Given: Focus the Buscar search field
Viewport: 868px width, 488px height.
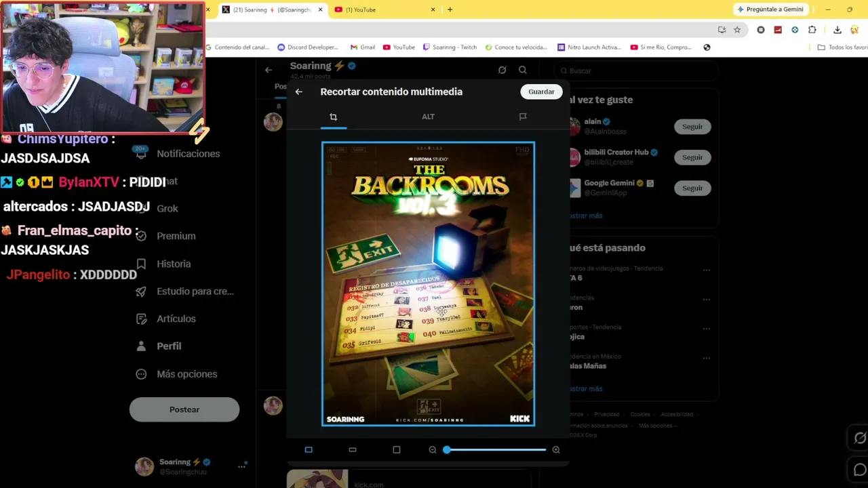Looking at the screenshot, I should coord(636,70).
